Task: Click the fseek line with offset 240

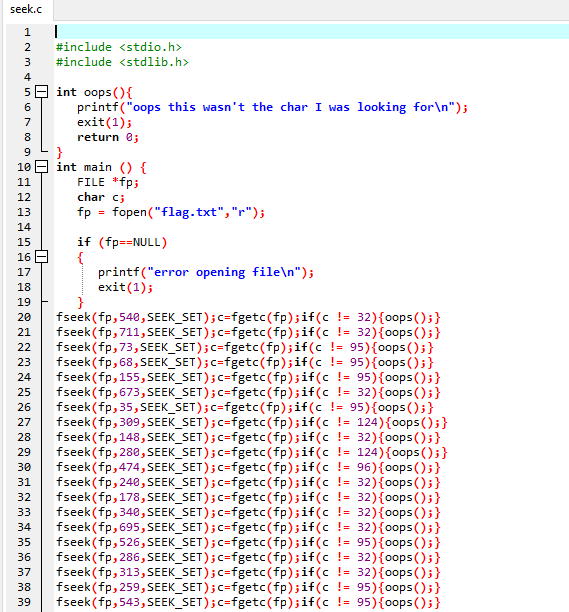Action: [x=248, y=482]
